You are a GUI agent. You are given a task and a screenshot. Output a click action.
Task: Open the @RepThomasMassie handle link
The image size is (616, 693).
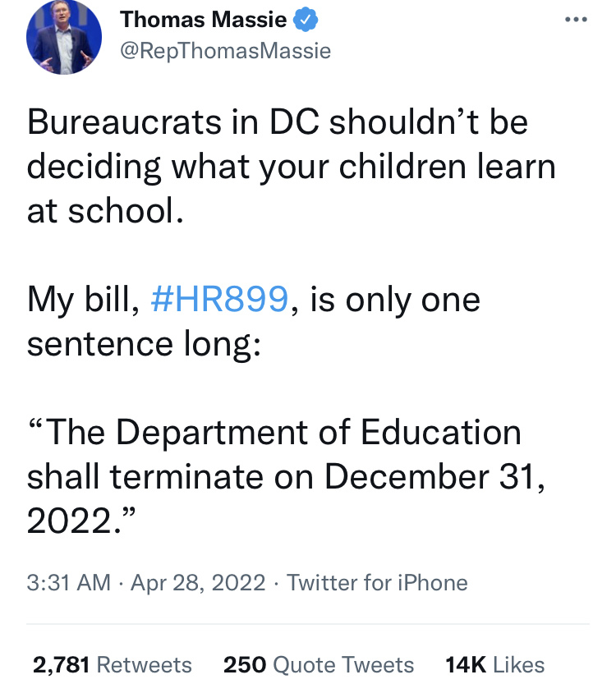pos(226,50)
